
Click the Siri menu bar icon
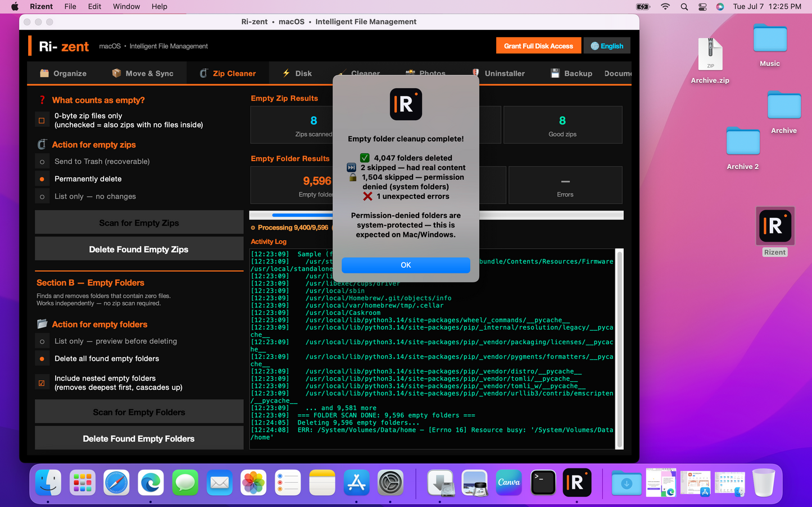click(x=720, y=7)
